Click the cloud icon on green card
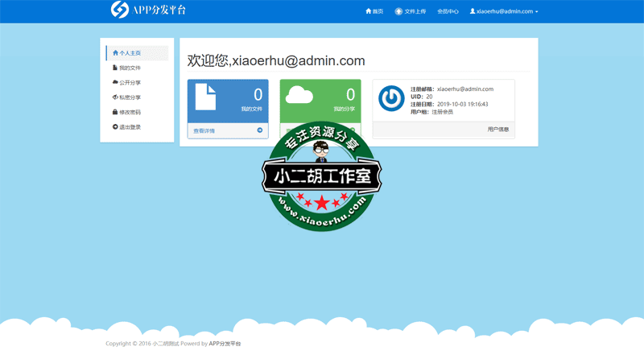The height and width of the screenshot is (355, 644). (299, 95)
